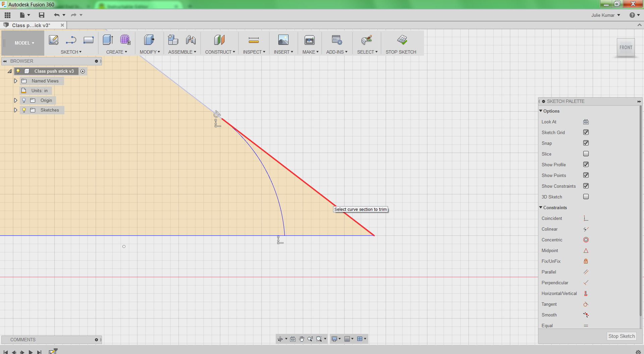Toggle the Show Points checkbox

(586, 175)
